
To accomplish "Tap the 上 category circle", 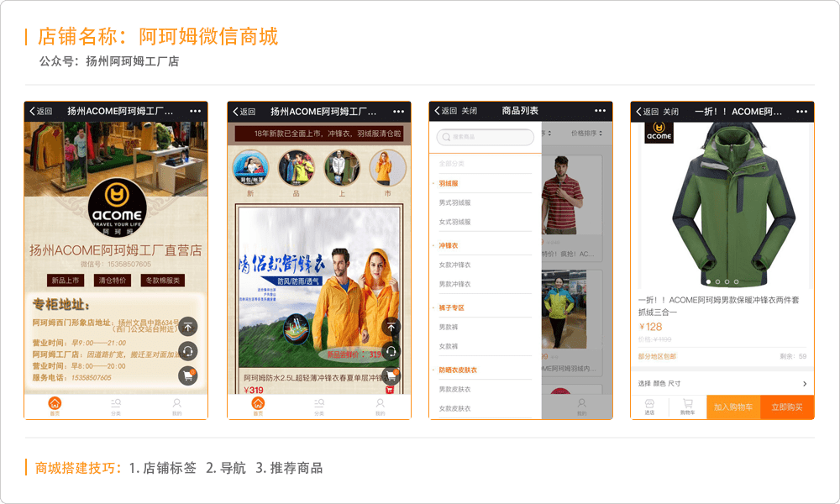I will coord(342,168).
